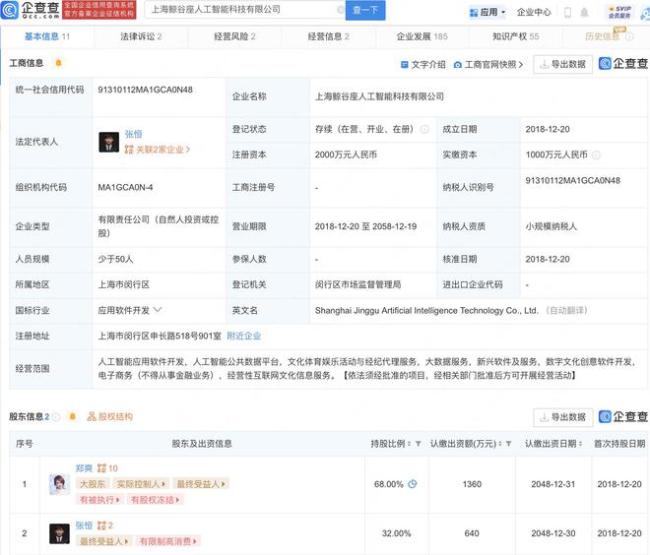
Task: Expand 应用软件开发 industry chevron
Action: pyautogui.click(x=158, y=310)
